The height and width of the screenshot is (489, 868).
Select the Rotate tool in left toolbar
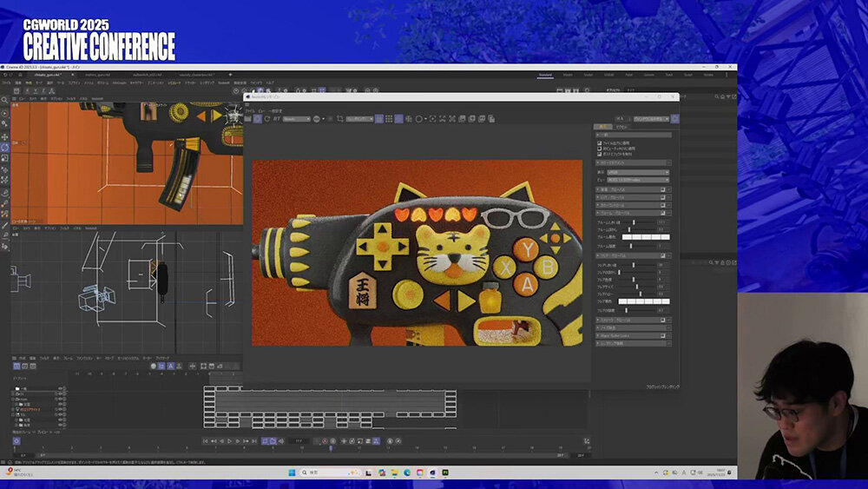(4, 148)
